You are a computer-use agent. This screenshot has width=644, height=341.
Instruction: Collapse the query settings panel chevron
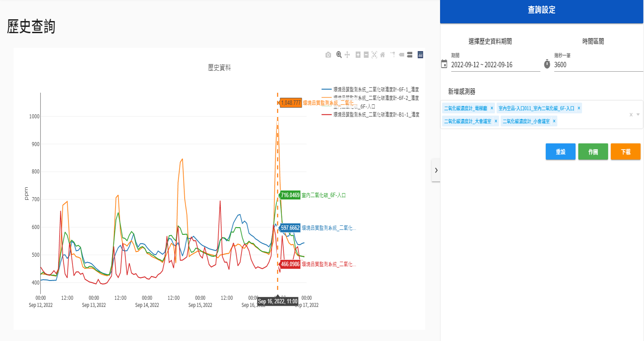pos(436,170)
